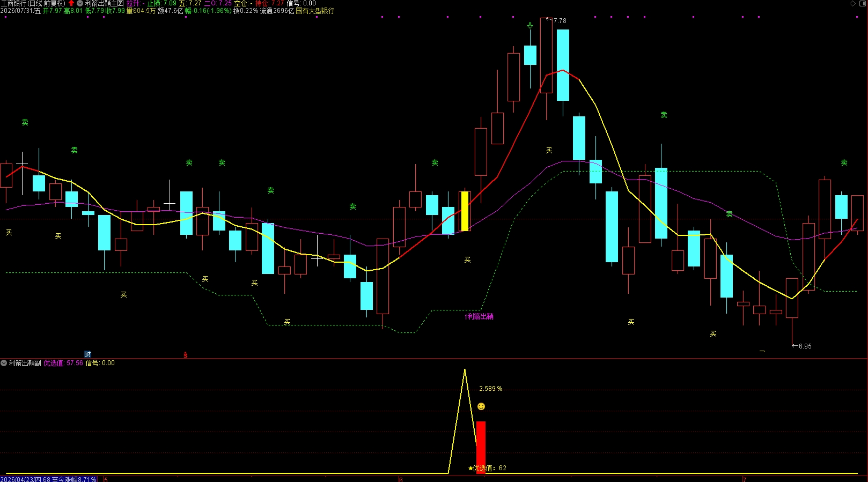Open 国有大型银行 sector link
The height and width of the screenshot is (482, 868).
click(315, 11)
